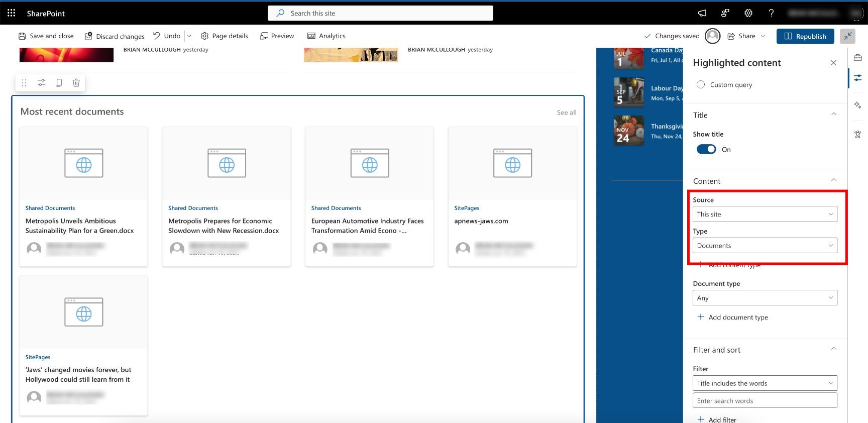The width and height of the screenshot is (868, 423).
Task: Open the Type dropdown showing Documents
Action: point(765,246)
